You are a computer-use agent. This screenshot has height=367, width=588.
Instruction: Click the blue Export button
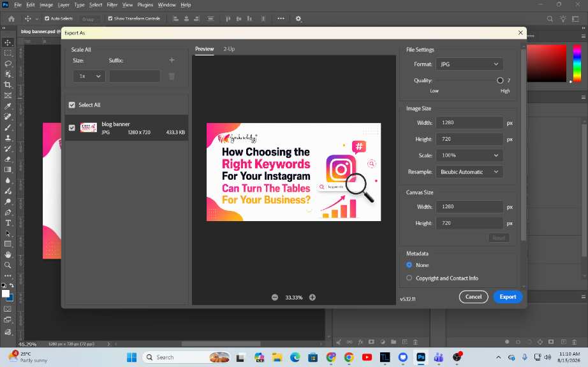click(508, 297)
